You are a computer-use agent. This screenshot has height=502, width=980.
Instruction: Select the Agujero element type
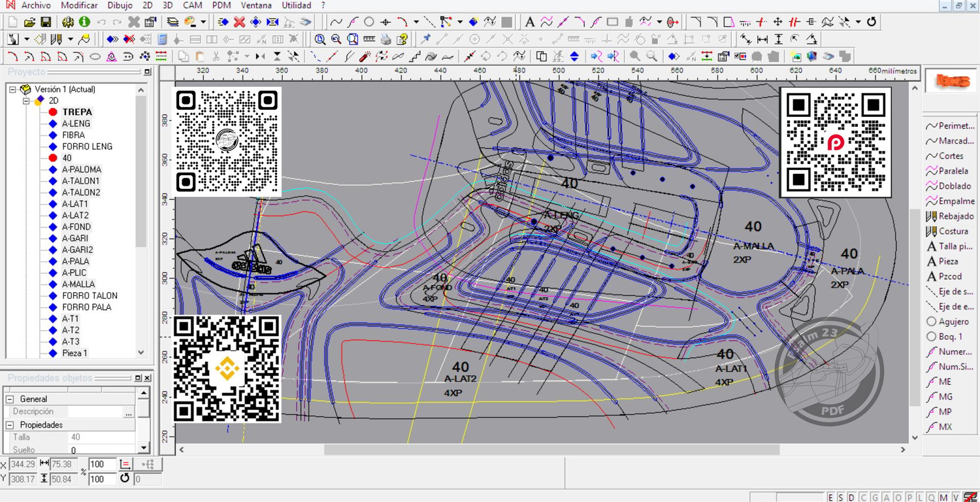948,322
